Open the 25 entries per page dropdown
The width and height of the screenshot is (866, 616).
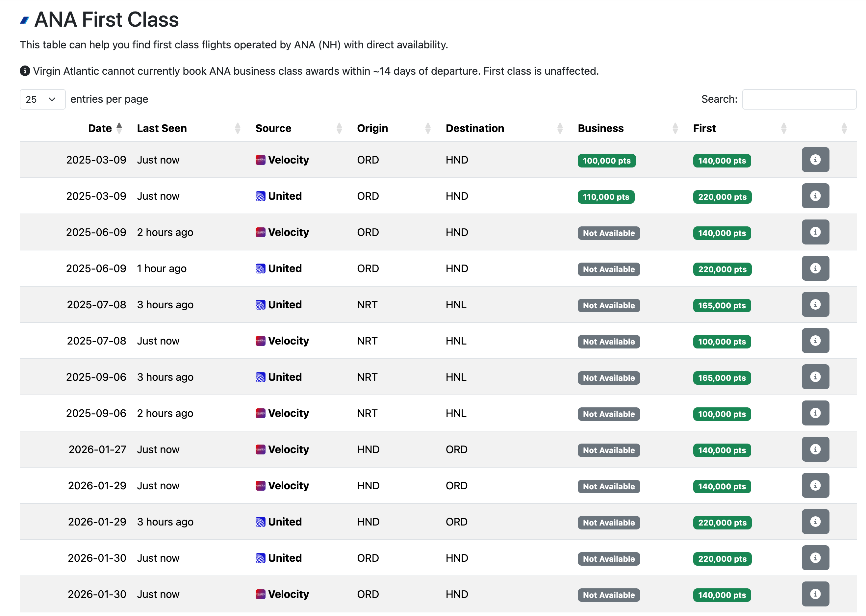point(42,99)
